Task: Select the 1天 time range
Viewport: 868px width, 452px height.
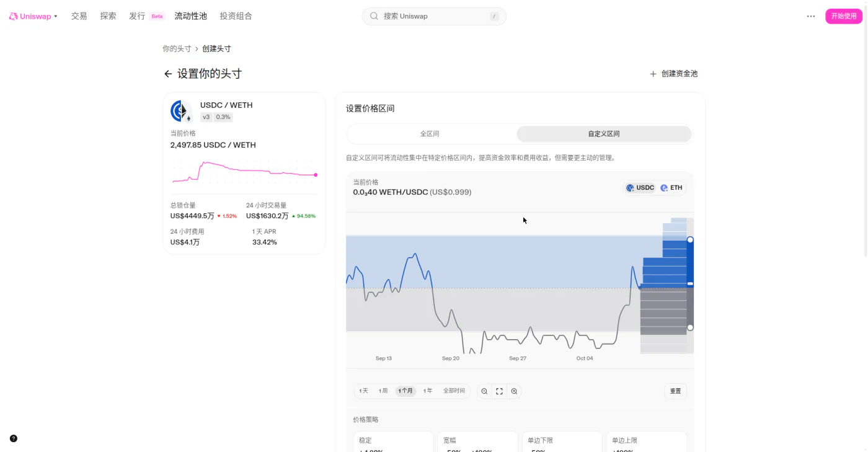Action: tap(364, 391)
